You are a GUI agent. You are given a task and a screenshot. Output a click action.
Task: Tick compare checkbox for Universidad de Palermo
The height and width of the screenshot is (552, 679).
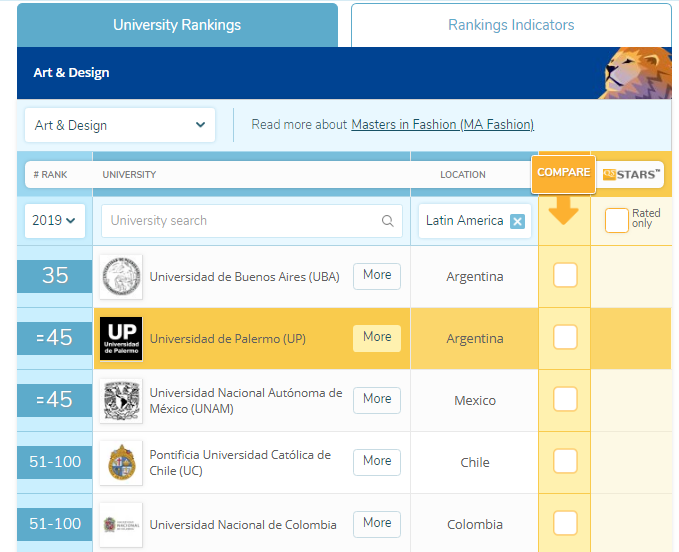click(565, 337)
